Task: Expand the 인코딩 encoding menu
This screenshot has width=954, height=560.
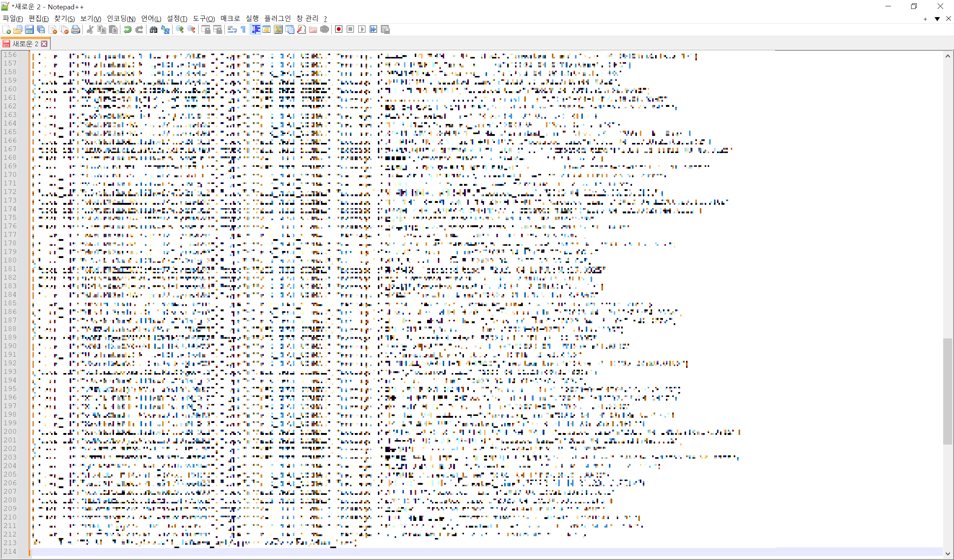Action: click(121, 19)
